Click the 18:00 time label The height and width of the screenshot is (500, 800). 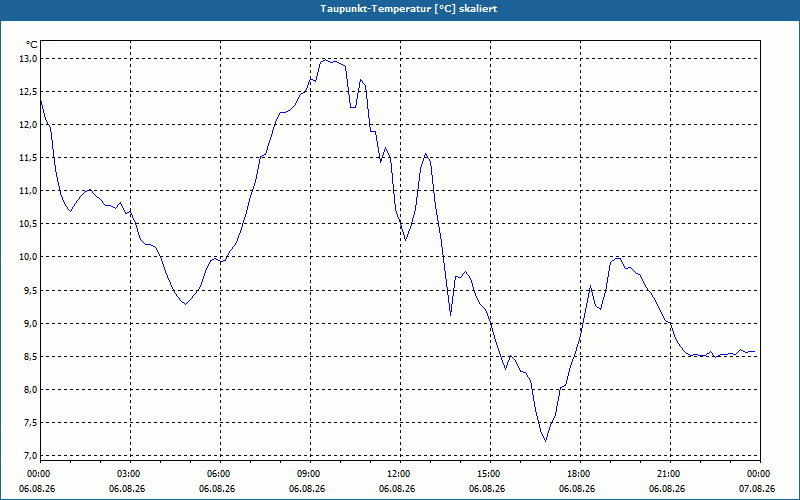(581, 474)
